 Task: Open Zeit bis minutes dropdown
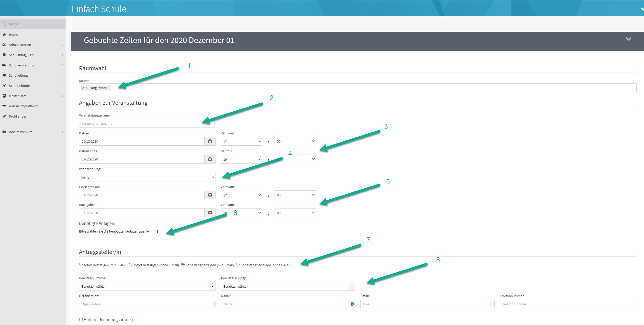[x=295, y=159]
